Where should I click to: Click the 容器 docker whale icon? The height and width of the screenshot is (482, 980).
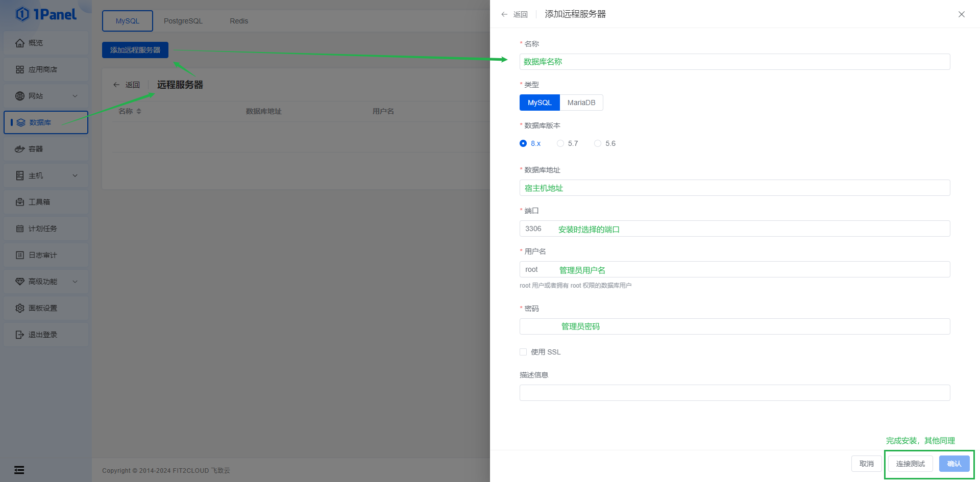click(x=20, y=149)
